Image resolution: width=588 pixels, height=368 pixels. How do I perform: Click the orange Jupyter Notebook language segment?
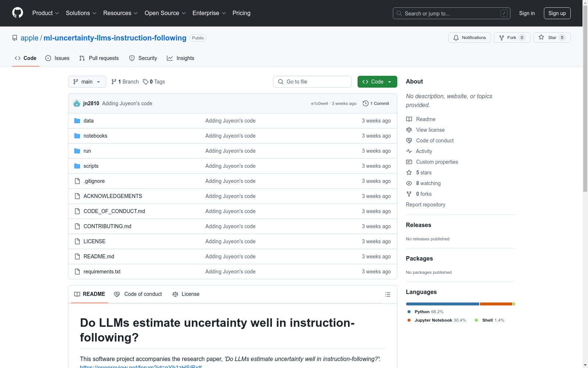point(496,304)
